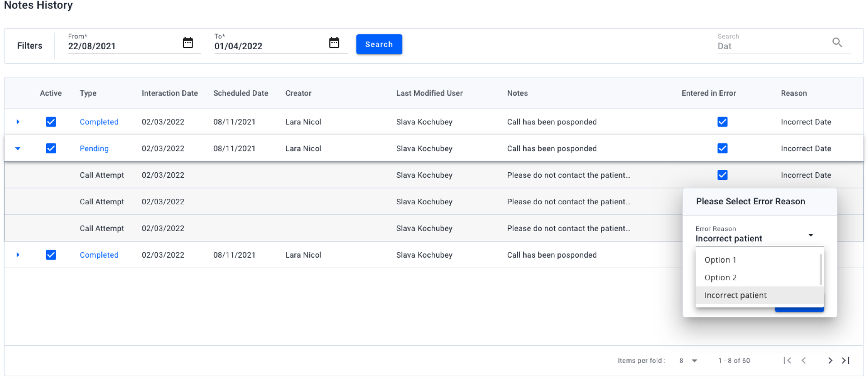Expand the first Completed row
Image resolution: width=868 pixels, height=377 pixels.
(x=18, y=122)
